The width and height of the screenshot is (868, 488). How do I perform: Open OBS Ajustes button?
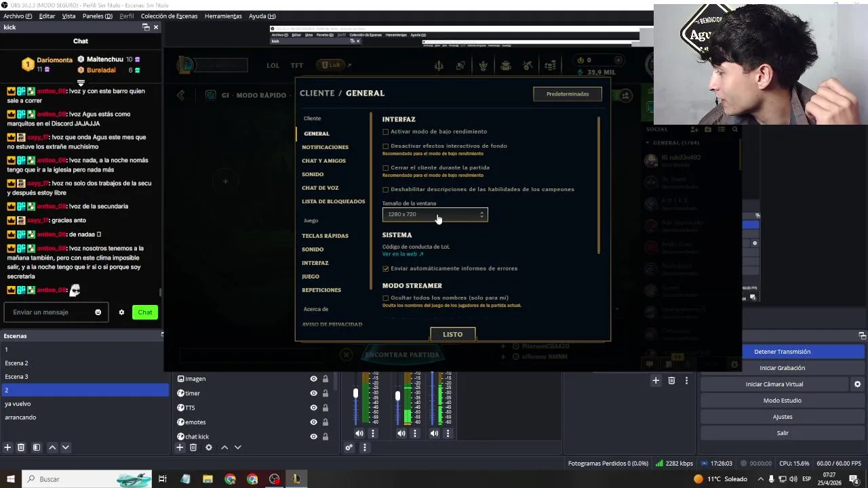[782, 417]
